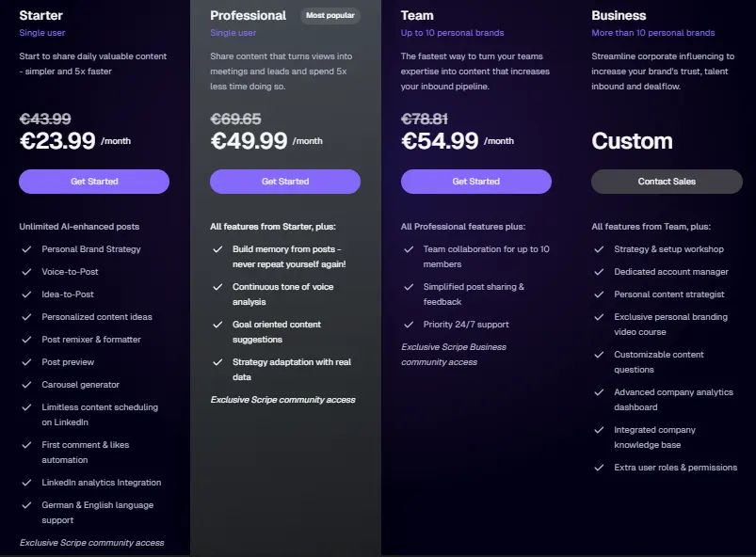Click the checkmark beside Personal Brand Strategy
The image size is (756, 557).
[x=27, y=249]
